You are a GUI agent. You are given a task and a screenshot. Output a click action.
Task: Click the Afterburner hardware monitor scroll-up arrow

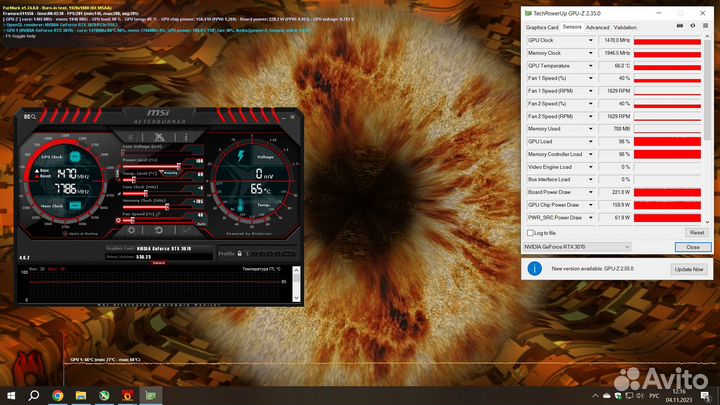coord(296,270)
